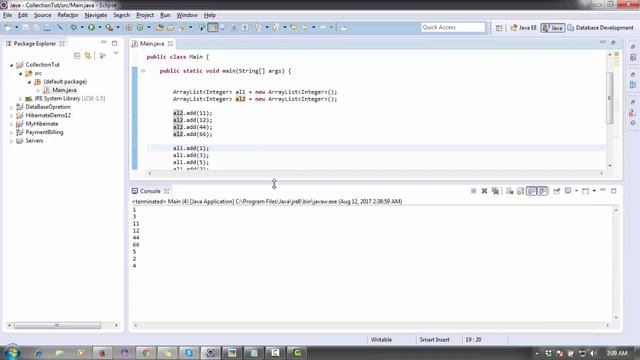Viewport: 640px width, 360px height.
Task: Select the PaymentBilling project
Action: point(44,132)
